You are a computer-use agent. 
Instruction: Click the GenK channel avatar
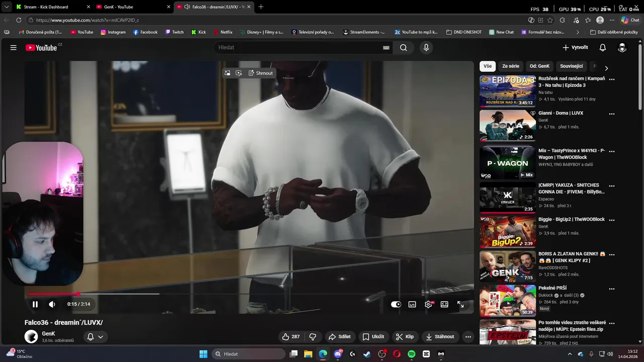tap(31, 337)
